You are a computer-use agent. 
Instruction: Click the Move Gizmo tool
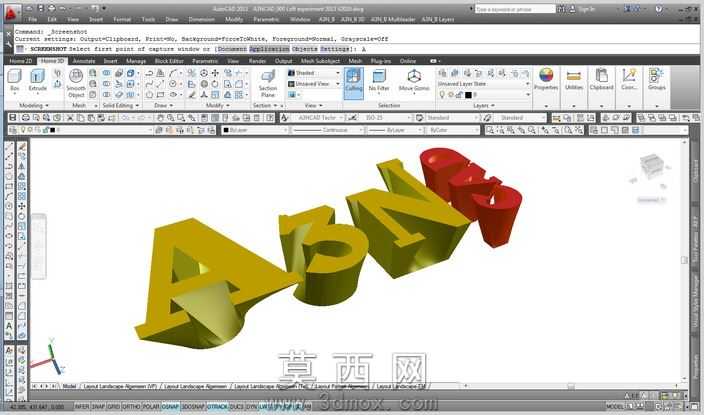pyautogui.click(x=414, y=81)
